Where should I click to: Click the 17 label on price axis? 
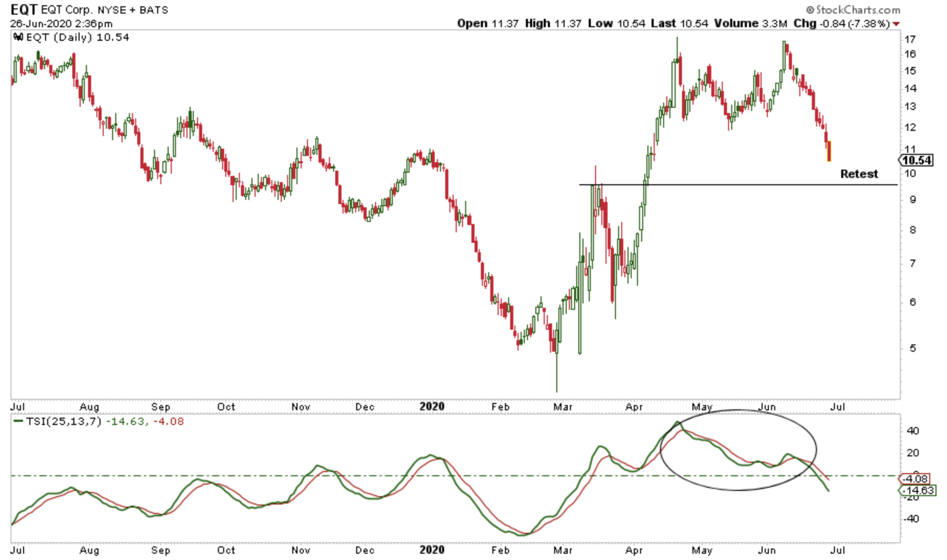[x=910, y=39]
